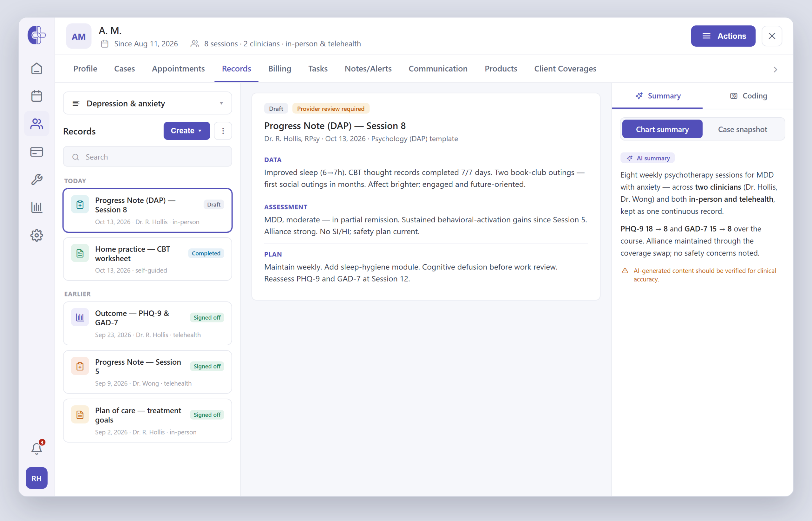Close the client panel with X button
This screenshot has height=521, width=812.
[772, 36]
